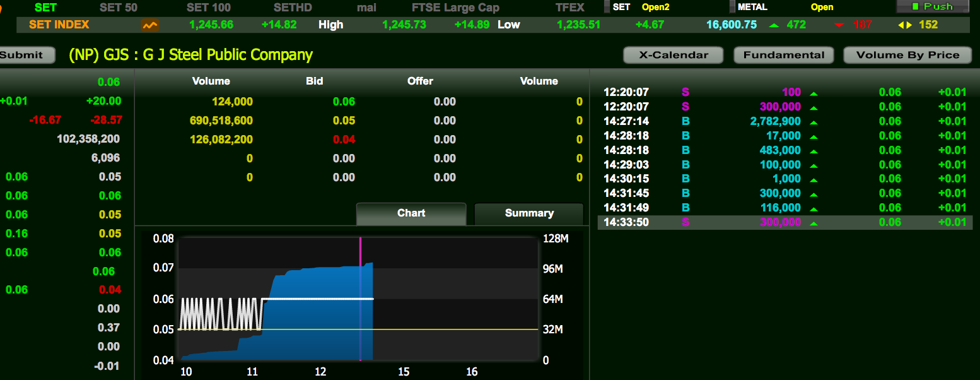980x380 pixels.
Task: Click the red value -16.67
Action: [x=45, y=120]
